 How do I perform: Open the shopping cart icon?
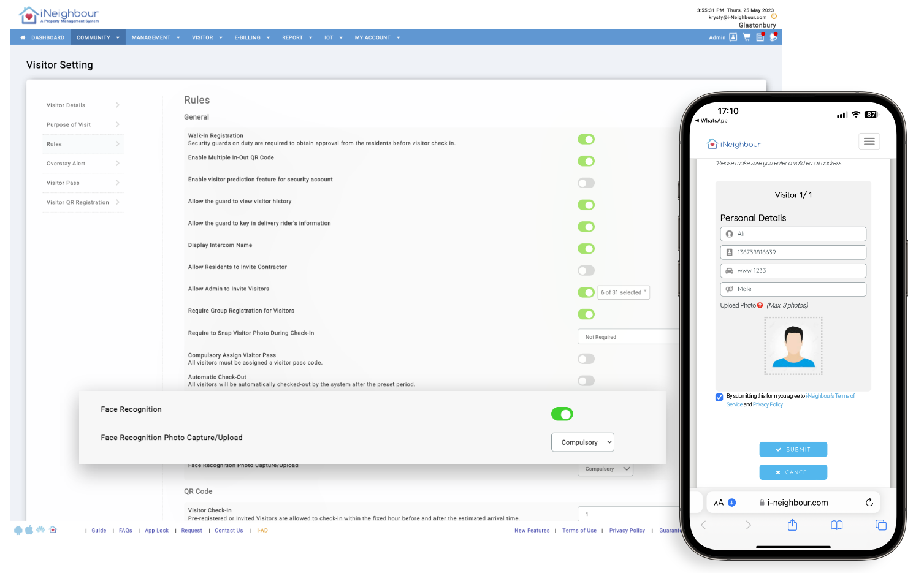click(x=747, y=37)
